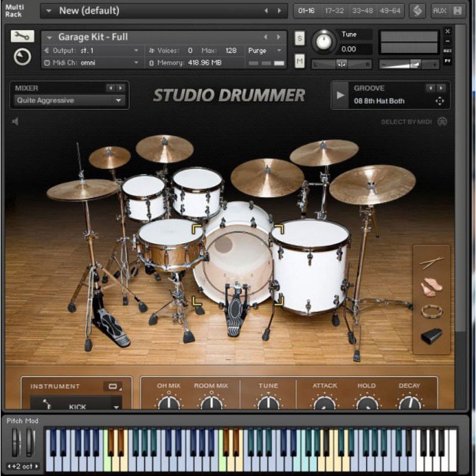Open the KSP script icon in the Multi Rack header
Screen dimensions: 476x476
pos(417,12)
